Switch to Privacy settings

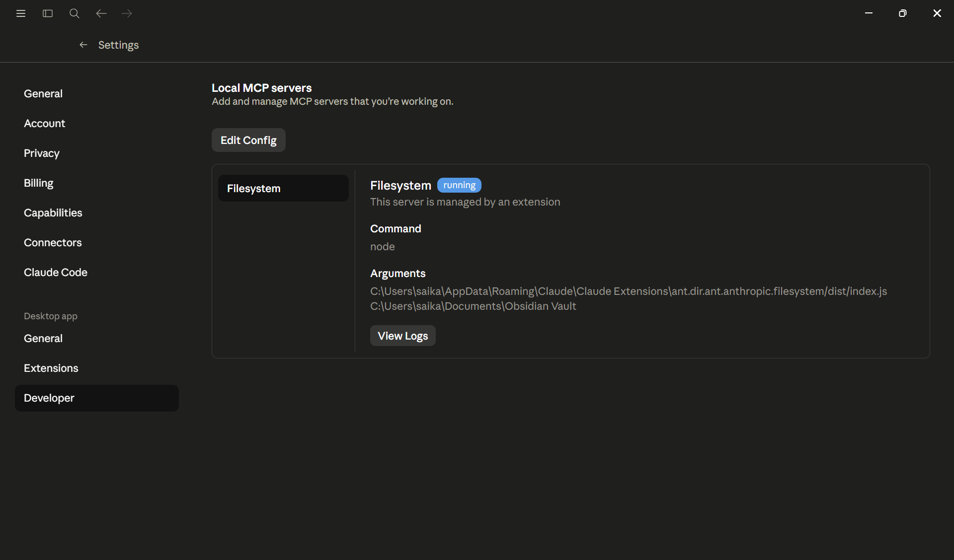[97, 153]
